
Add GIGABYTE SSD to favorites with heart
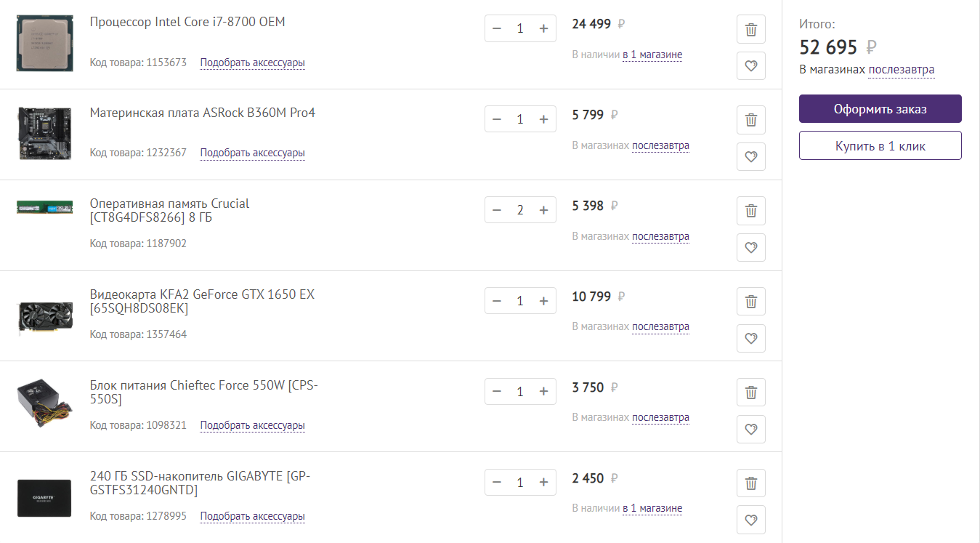tap(750, 520)
